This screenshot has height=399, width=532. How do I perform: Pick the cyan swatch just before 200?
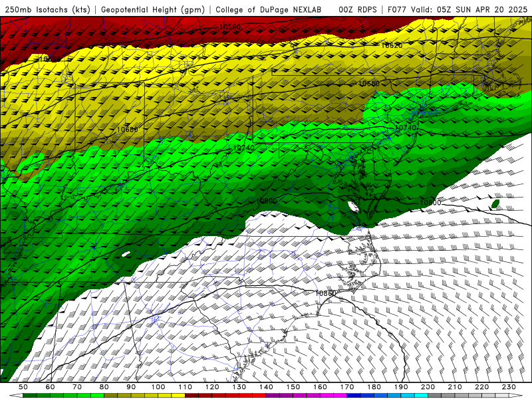pos(421,396)
